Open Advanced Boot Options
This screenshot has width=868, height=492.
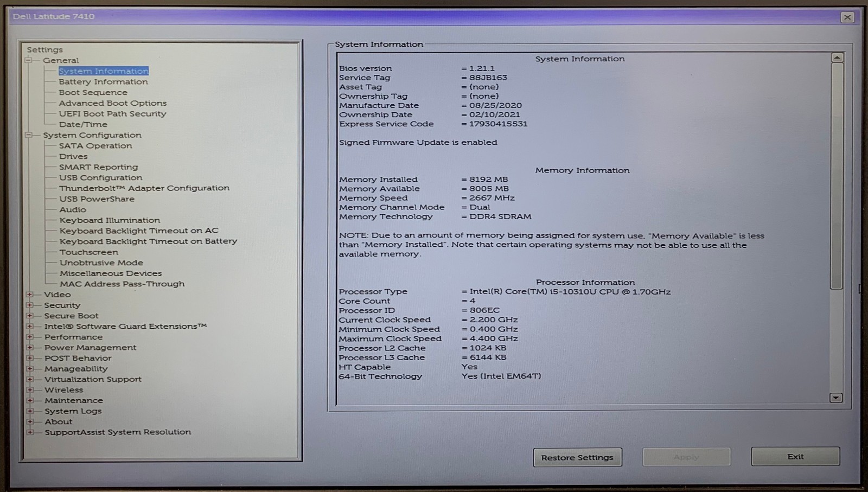(x=112, y=103)
